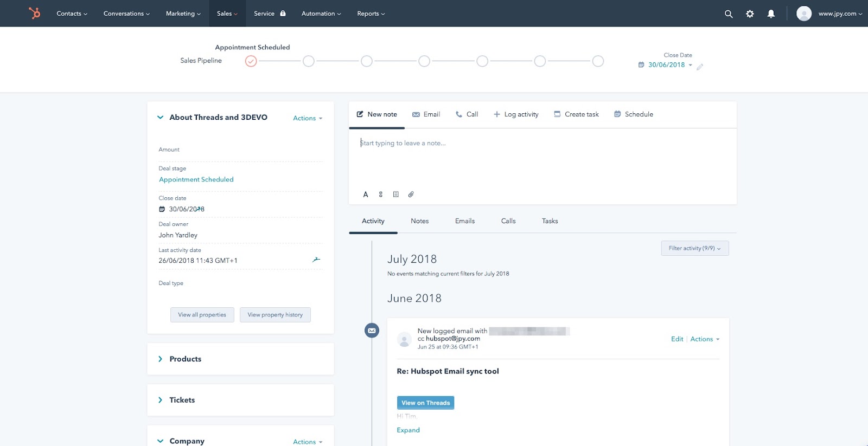
Task: Click the Appointment Scheduled stage circle
Action: click(x=251, y=61)
